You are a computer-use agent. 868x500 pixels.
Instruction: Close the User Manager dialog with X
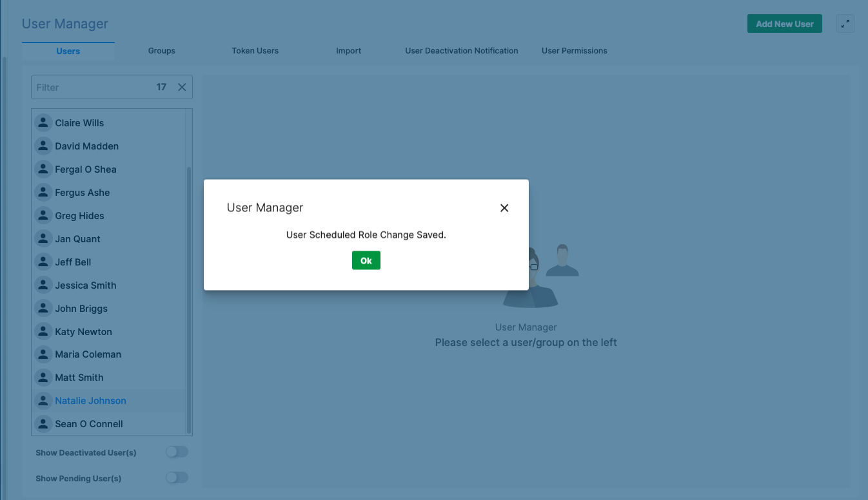pos(504,207)
